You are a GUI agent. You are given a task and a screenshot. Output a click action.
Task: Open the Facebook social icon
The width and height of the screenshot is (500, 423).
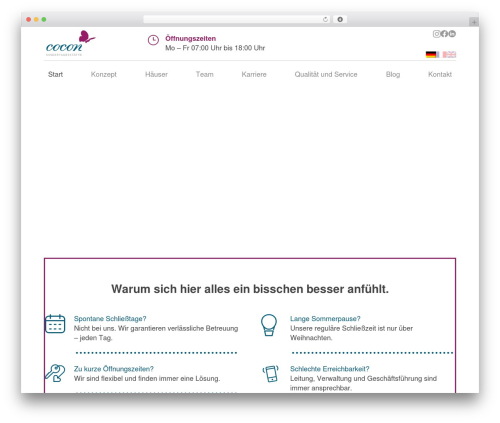[x=444, y=34]
